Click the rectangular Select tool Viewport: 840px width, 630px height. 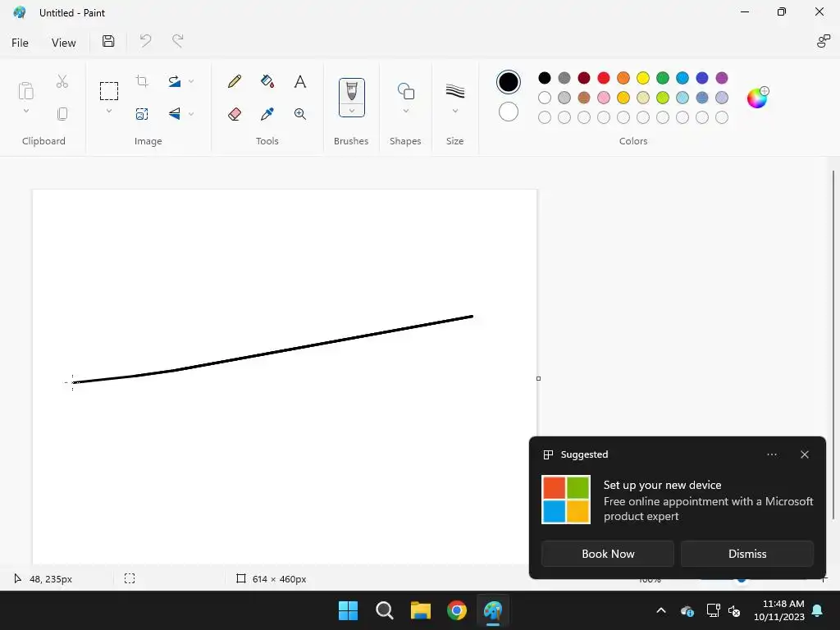tap(109, 91)
